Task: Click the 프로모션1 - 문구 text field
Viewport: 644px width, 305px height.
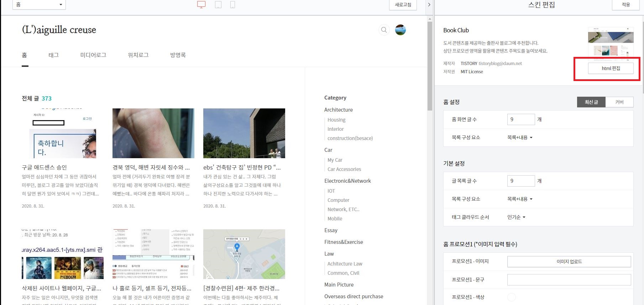Action: [x=569, y=280]
